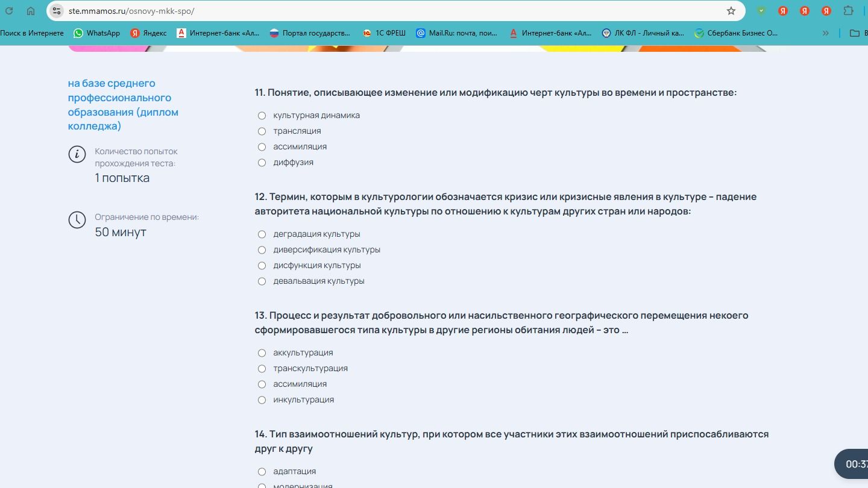The height and width of the screenshot is (488, 868).
Task: Select the аккультурация answer
Action: 262,353
